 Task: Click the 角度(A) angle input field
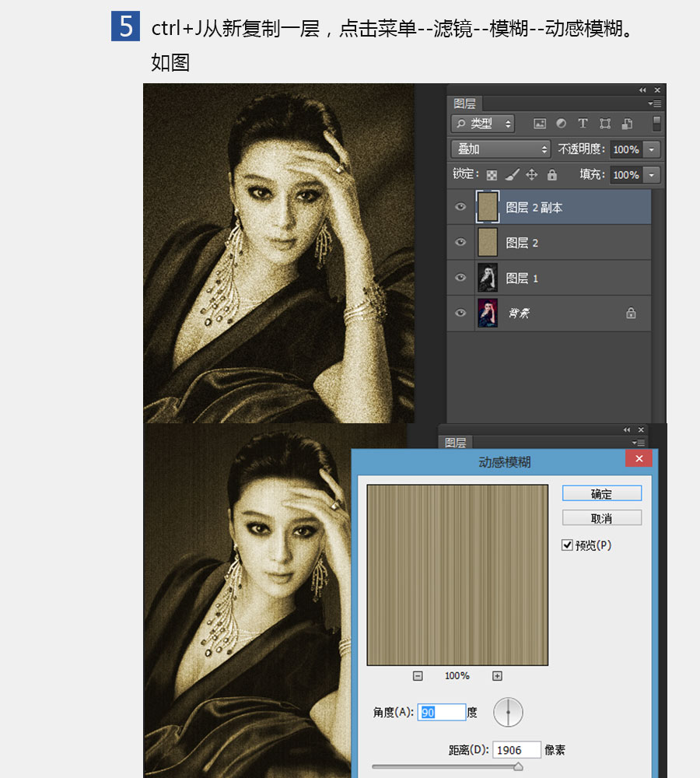(442, 712)
